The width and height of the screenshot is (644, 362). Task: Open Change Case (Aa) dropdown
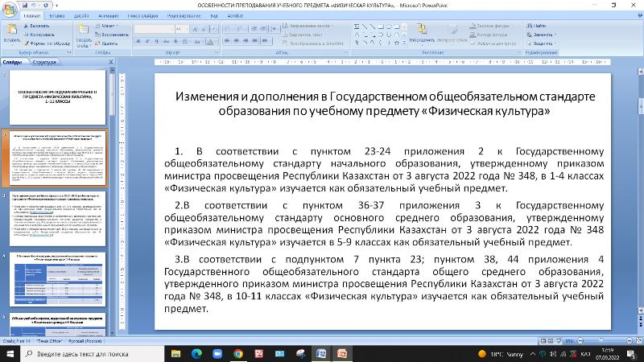click(x=197, y=42)
